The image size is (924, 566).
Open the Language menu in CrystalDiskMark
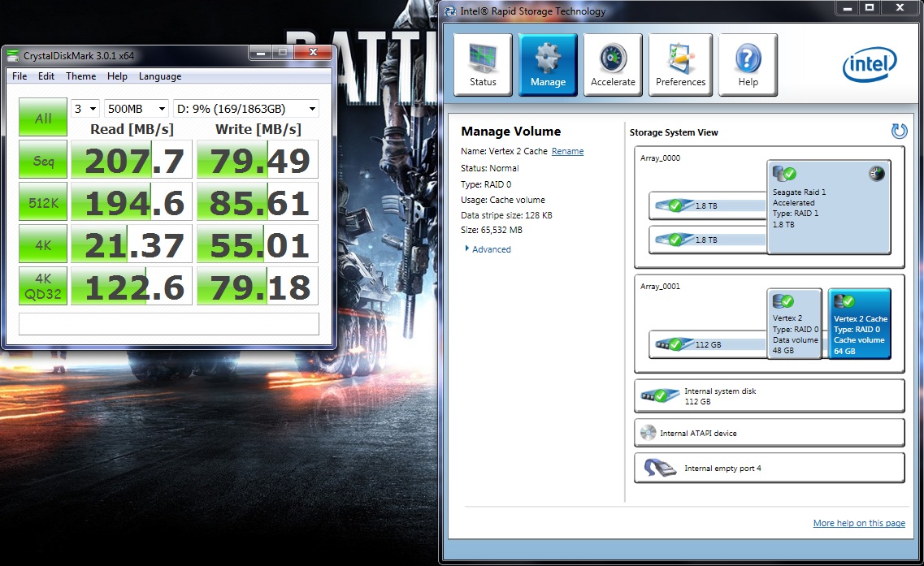[160, 76]
